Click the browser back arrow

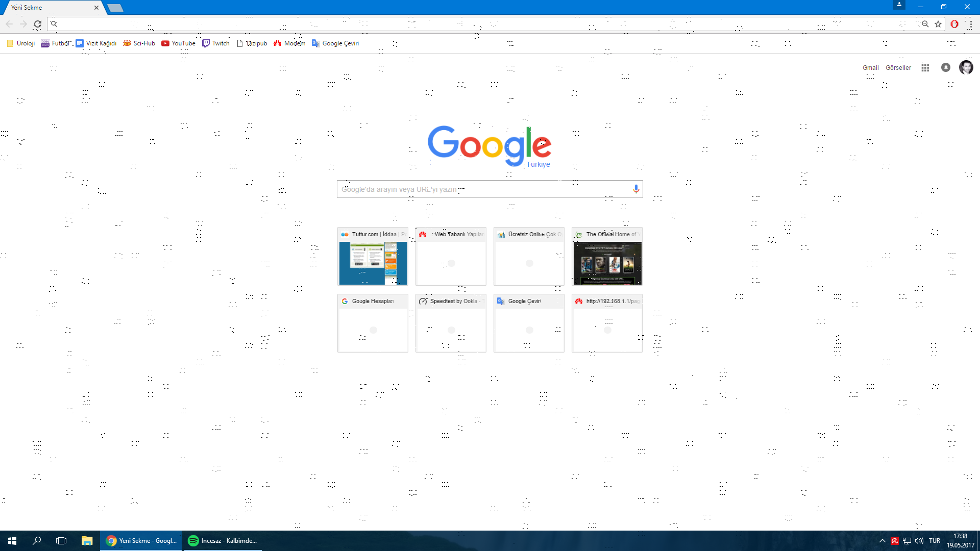[x=9, y=24]
